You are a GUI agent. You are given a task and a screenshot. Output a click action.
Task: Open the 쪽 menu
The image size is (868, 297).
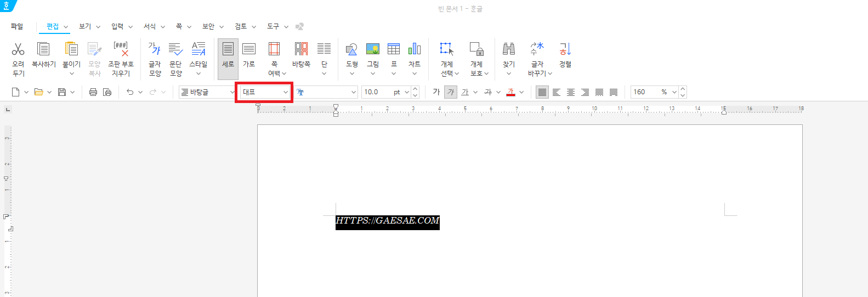(x=179, y=26)
